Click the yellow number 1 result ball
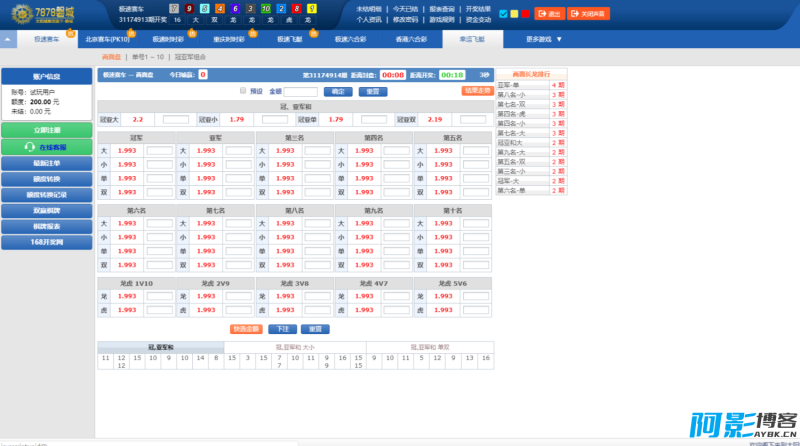The image size is (800, 446). pos(310,9)
